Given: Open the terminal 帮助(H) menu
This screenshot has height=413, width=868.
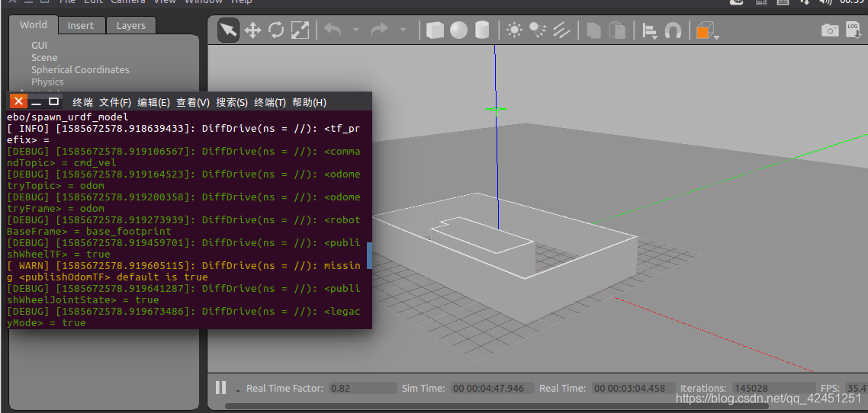Looking at the screenshot, I should [309, 102].
